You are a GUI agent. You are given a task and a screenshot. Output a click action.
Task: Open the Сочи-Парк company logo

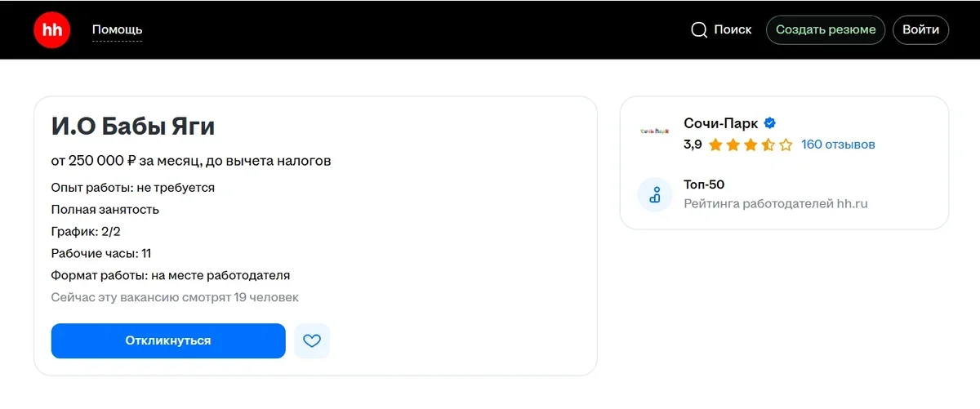(x=654, y=131)
